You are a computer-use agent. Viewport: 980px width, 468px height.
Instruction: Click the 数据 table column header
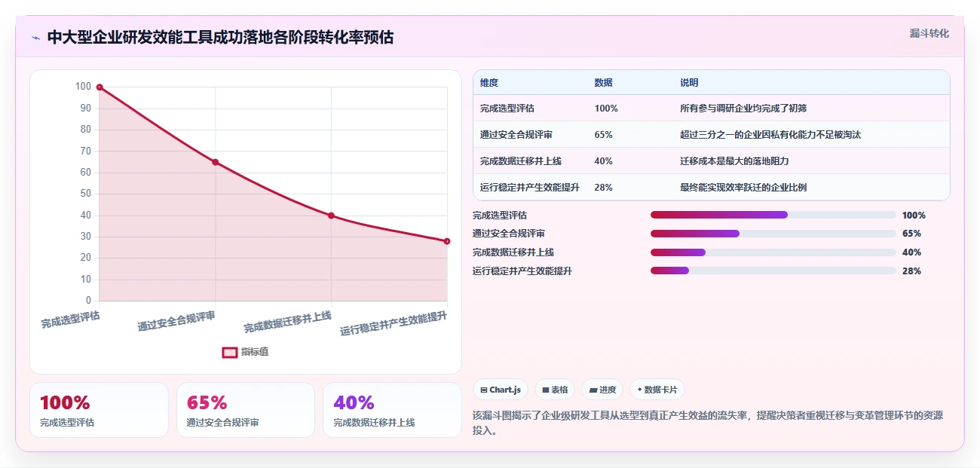click(603, 83)
